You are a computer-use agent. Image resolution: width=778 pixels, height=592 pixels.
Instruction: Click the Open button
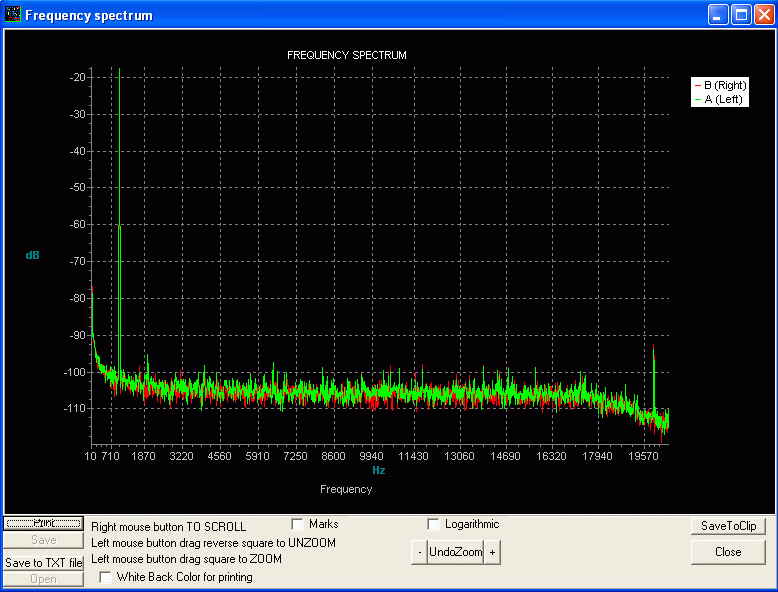point(43,579)
